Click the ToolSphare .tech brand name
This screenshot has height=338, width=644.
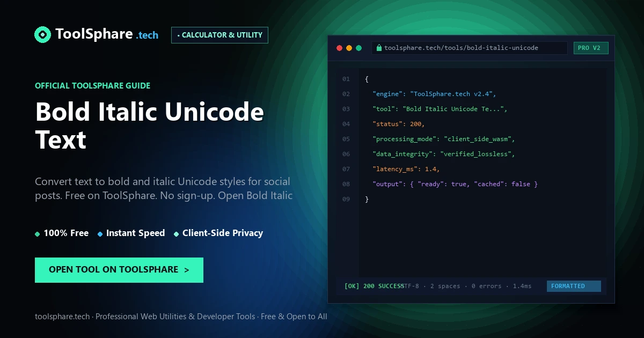pos(107,34)
